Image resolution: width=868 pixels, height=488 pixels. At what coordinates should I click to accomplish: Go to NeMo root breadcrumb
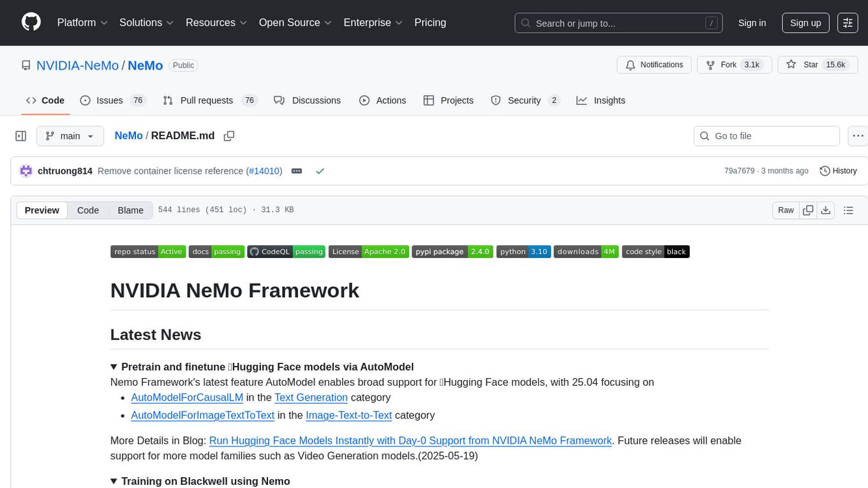[128, 136]
